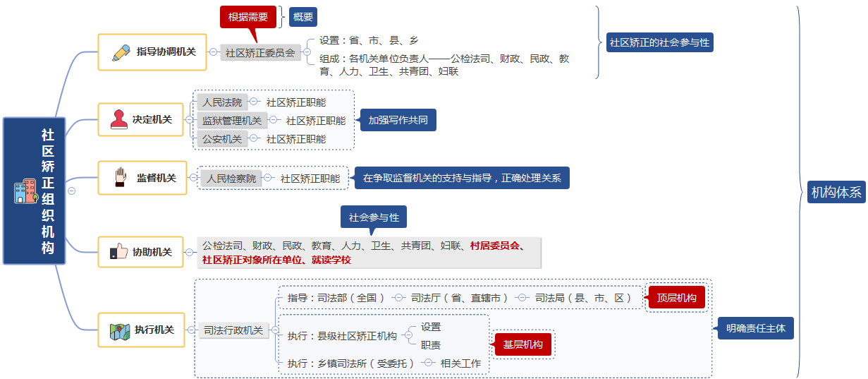Click the thumbs-up icon on 协助机关
This screenshot has width=868, height=379.
click(118, 251)
